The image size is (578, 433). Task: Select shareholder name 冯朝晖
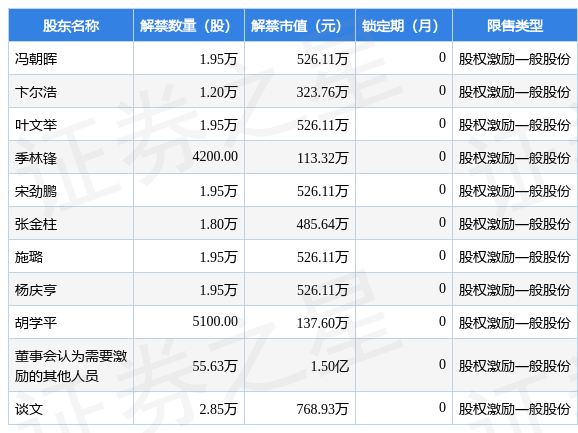(36, 59)
